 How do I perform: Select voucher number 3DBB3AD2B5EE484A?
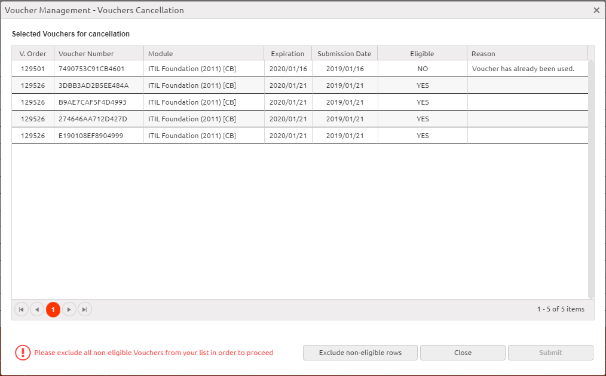coord(94,85)
